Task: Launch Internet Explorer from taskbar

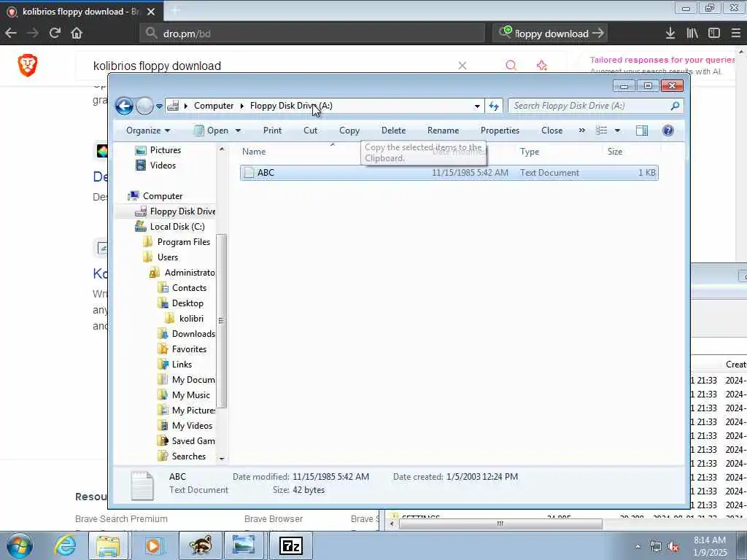Action: click(65, 545)
